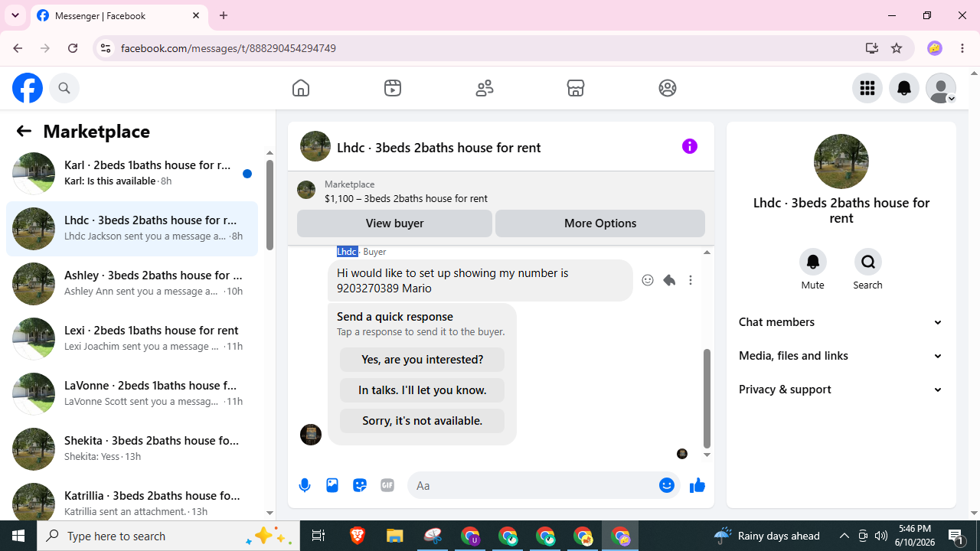Open Lexi 2beds 1baths conversation
980x551 pixels.
tap(132, 339)
